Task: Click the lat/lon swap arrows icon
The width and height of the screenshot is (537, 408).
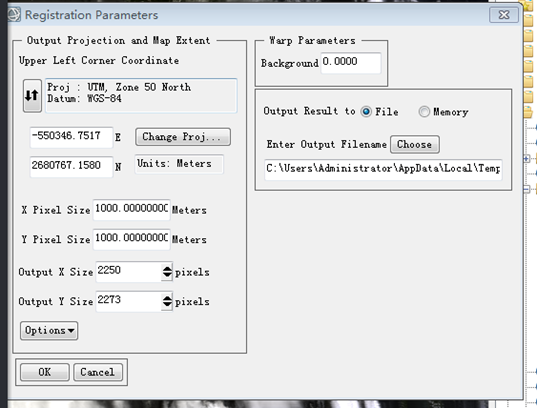Action: click(x=32, y=96)
